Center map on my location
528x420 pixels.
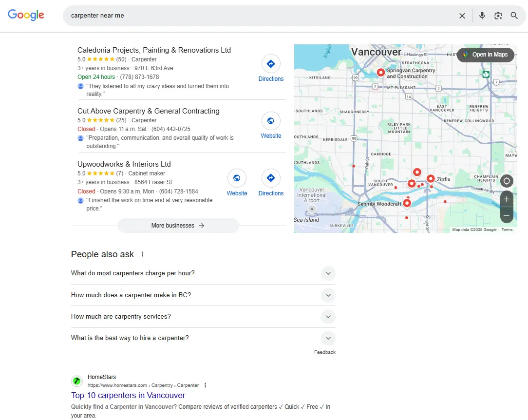pyautogui.click(x=507, y=181)
